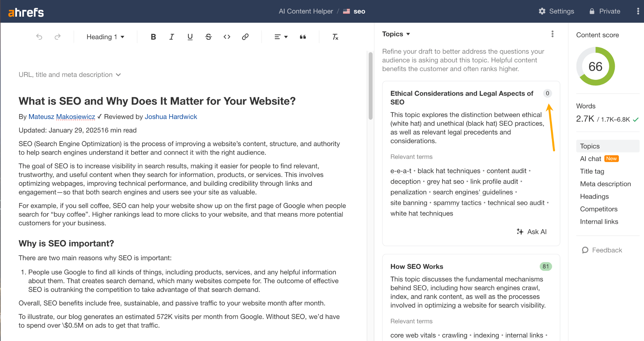The height and width of the screenshot is (341, 644).
Task: Redo the last edit
Action: tap(58, 37)
